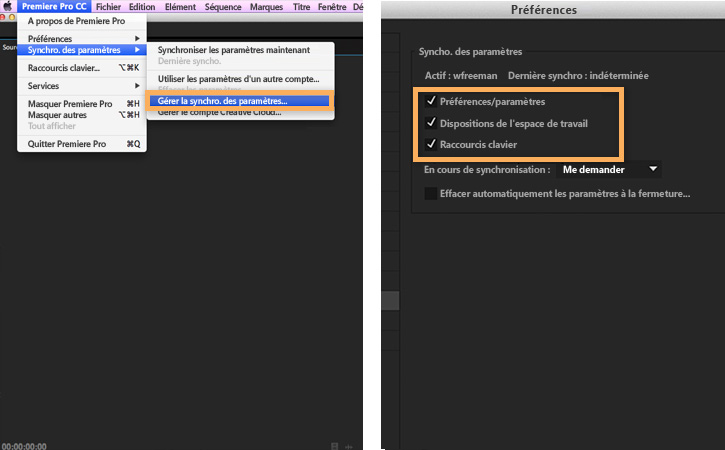Click the 00:00:00:00 timecode
The width and height of the screenshot is (725, 450).
pos(24,446)
